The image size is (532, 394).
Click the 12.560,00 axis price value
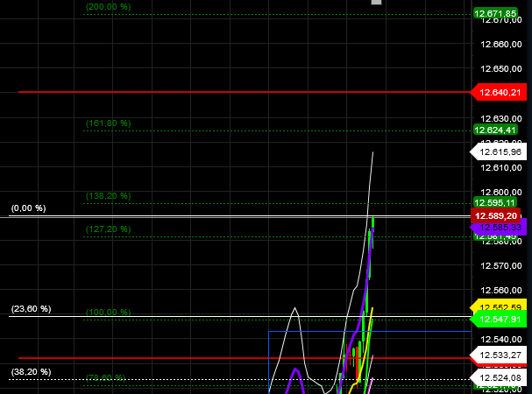pyautogui.click(x=501, y=290)
